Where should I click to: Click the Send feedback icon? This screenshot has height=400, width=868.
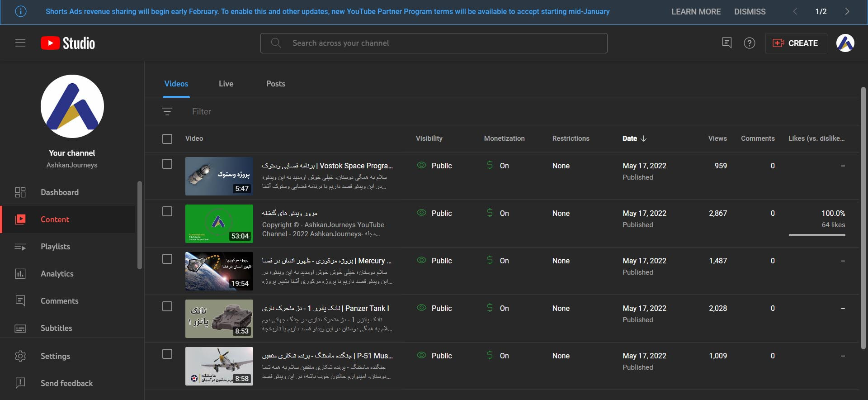tap(20, 383)
